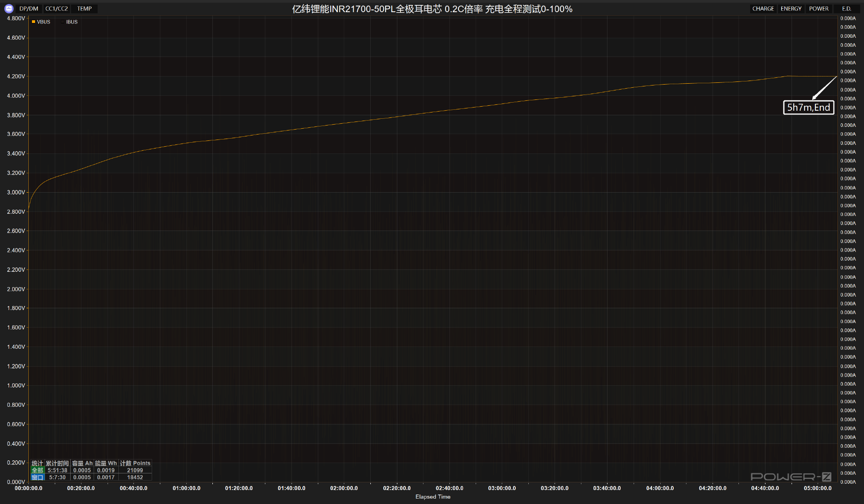The image size is (864, 504).
Task: Toggle the DP/DM channel display
Action: coord(29,9)
